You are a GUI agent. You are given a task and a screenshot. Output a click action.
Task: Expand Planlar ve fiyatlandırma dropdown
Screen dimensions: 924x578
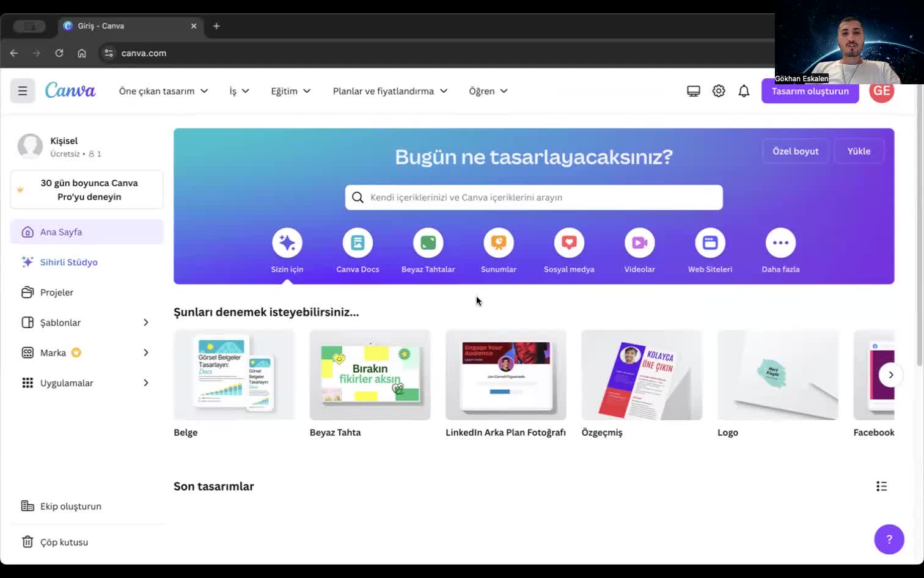[x=390, y=91]
